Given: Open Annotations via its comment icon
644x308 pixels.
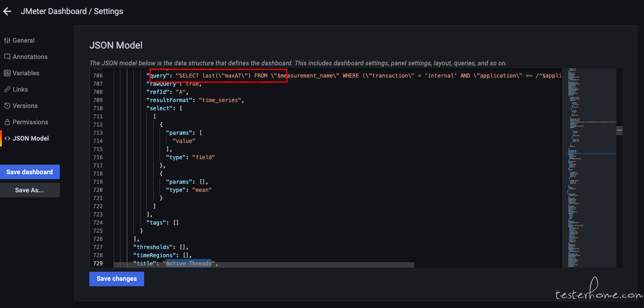Looking at the screenshot, I should [x=7, y=57].
